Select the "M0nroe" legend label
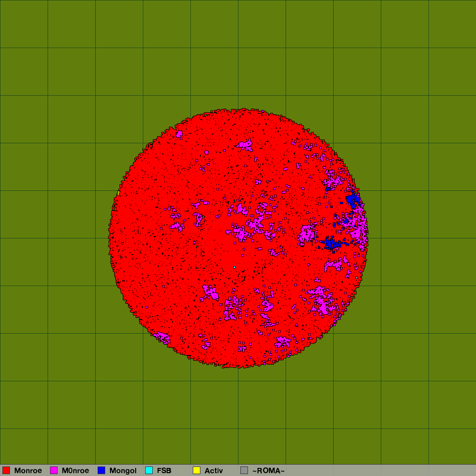This screenshot has height=476, width=476. tap(75, 471)
